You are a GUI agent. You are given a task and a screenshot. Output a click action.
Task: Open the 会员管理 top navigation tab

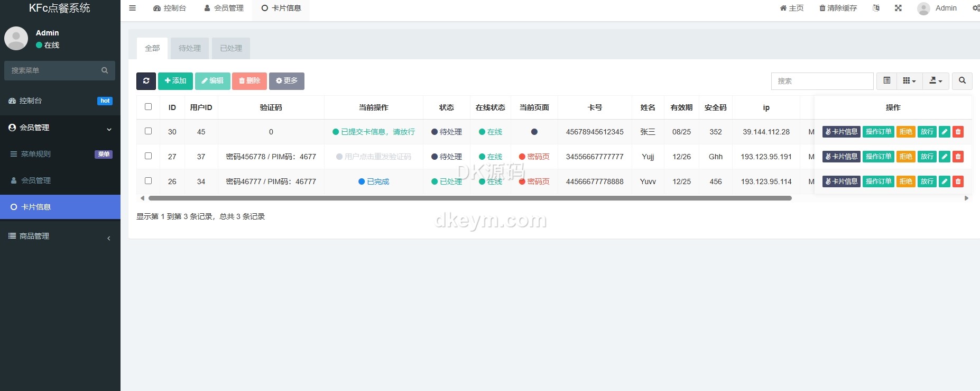tap(224, 8)
